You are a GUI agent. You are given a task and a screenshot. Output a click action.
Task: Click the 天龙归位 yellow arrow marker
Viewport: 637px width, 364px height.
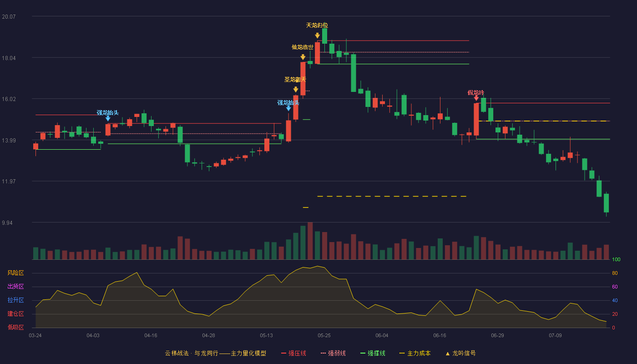click(x=317, y=35)
